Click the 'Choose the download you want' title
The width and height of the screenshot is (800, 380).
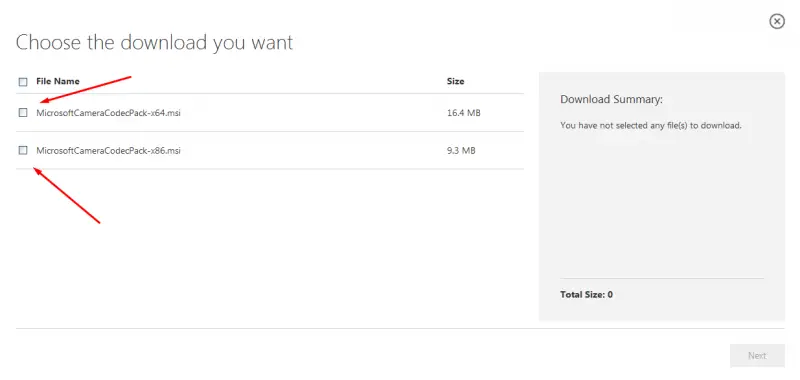click(x=155, y=42)
